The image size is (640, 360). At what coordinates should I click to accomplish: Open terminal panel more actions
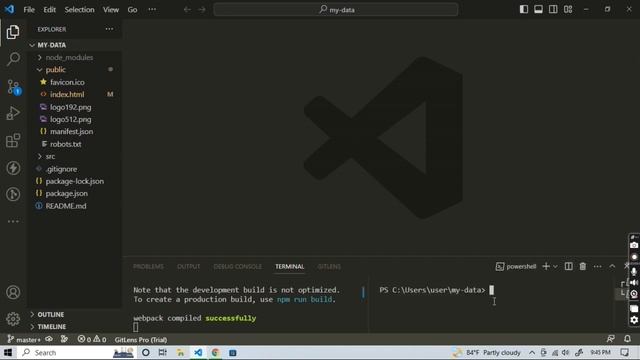point(598,267)
